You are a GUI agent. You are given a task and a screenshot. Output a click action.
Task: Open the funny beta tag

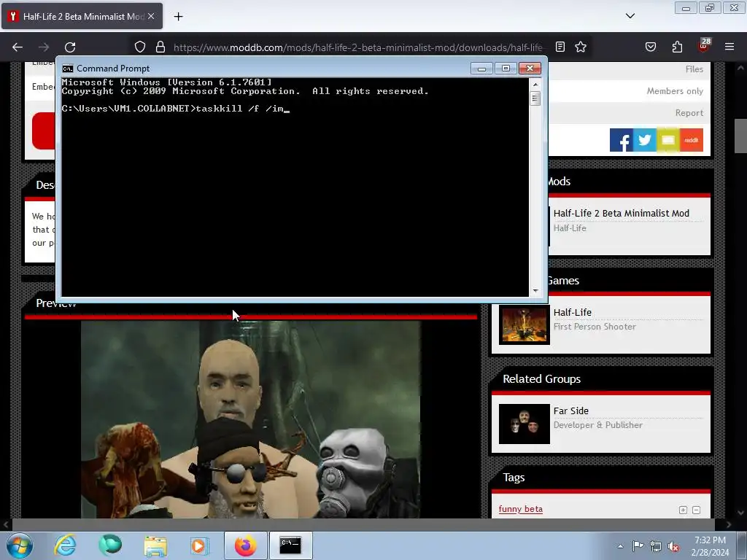point(520,509)
